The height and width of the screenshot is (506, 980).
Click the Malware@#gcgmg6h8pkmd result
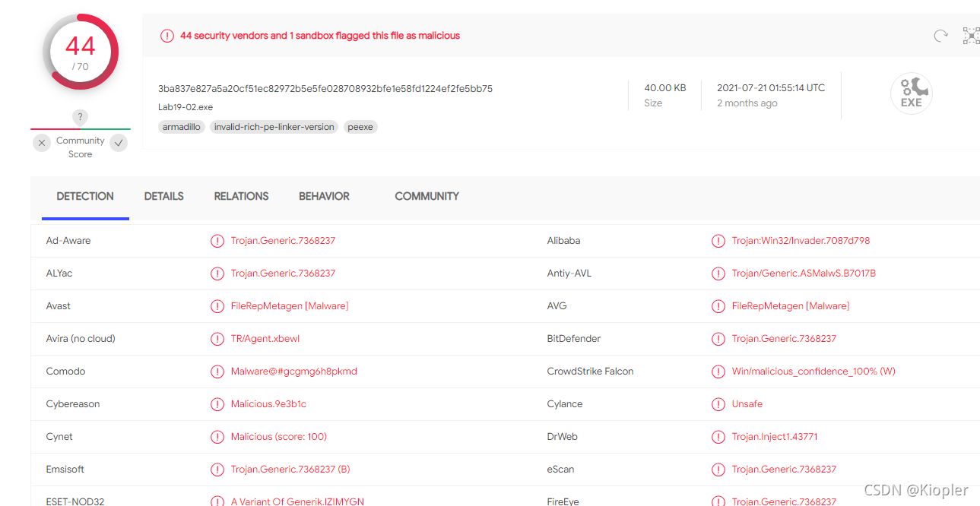pyautogui.click(x=294, y=372)
